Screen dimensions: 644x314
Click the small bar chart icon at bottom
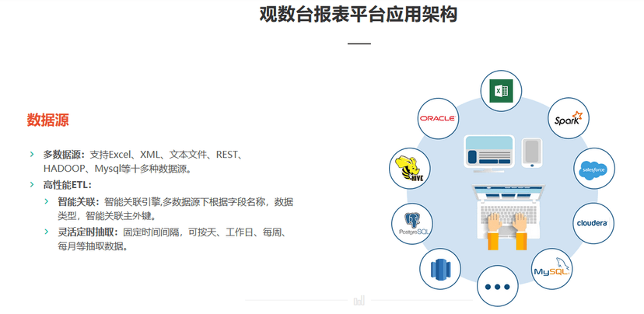pos(359,301)
